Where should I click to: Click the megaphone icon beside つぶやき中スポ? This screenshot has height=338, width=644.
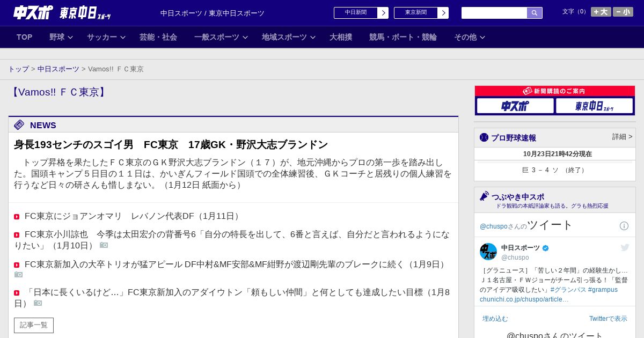(x=485, y=196)
